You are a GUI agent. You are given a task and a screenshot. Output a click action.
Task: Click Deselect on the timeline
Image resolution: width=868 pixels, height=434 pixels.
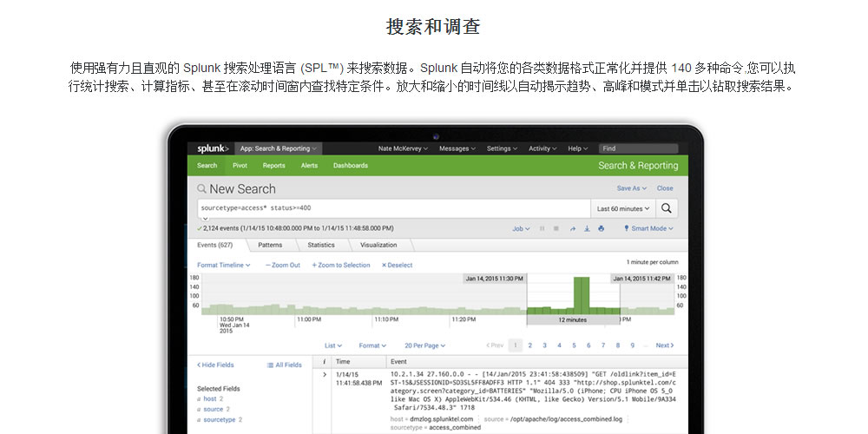(397, 265)
